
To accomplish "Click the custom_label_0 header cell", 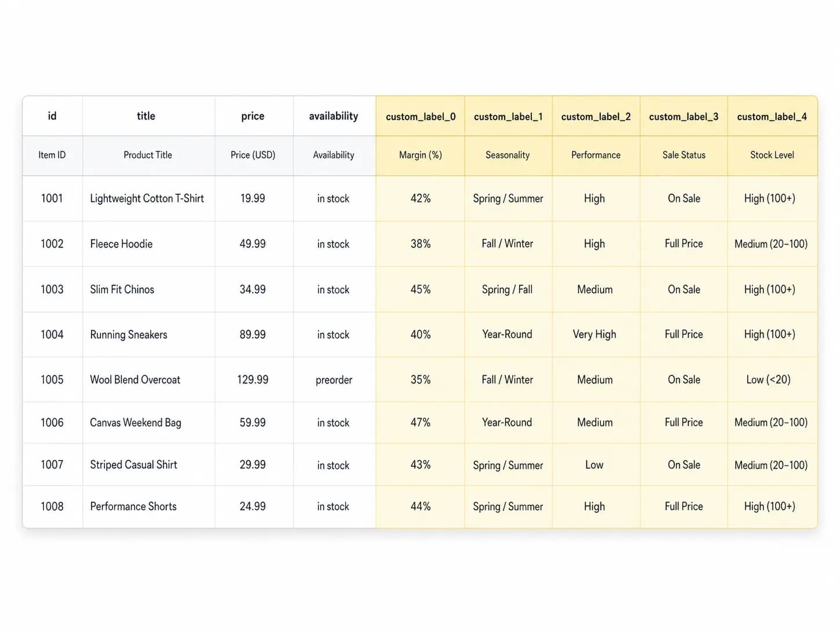I will pyautogui.click(x=421, y=117).
